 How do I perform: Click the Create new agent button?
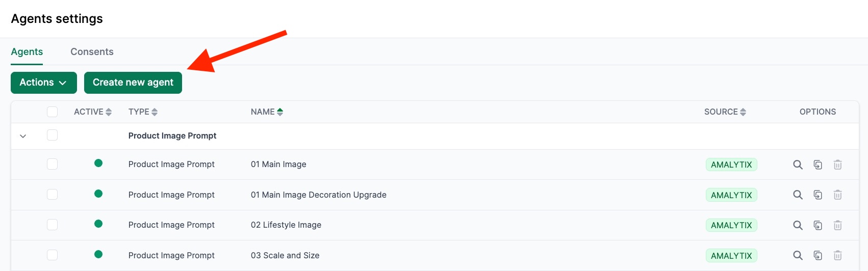click(x=133, y=83)
